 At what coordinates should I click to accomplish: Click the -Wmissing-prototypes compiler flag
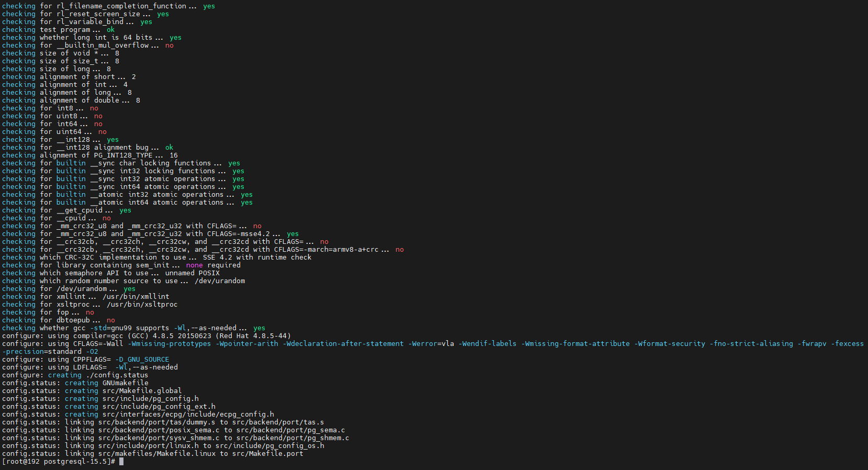[x=171, y=344]
